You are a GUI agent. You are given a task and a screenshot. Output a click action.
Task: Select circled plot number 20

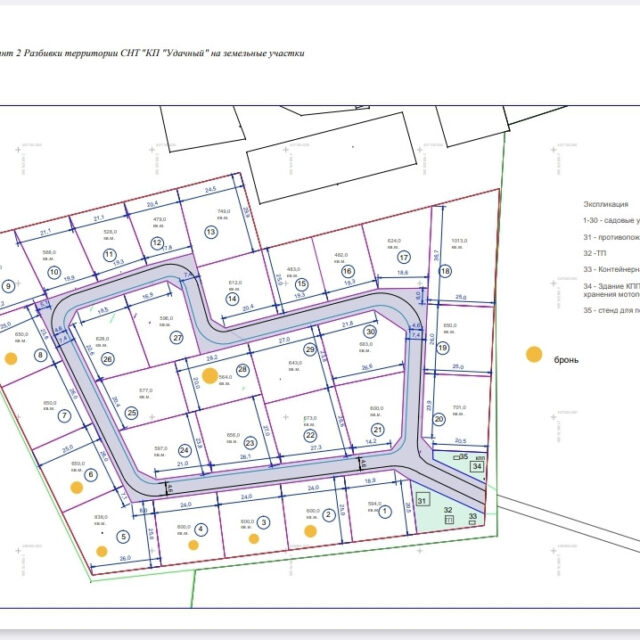[x=439, y=419]
